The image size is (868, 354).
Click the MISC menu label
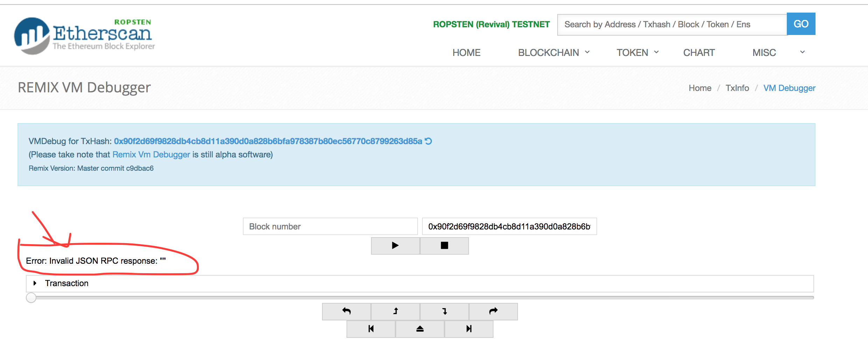coord(764,52)
